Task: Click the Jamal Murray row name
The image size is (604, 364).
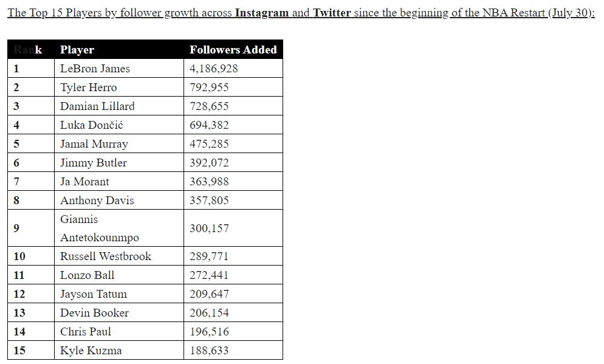Action: coord(94,144)
